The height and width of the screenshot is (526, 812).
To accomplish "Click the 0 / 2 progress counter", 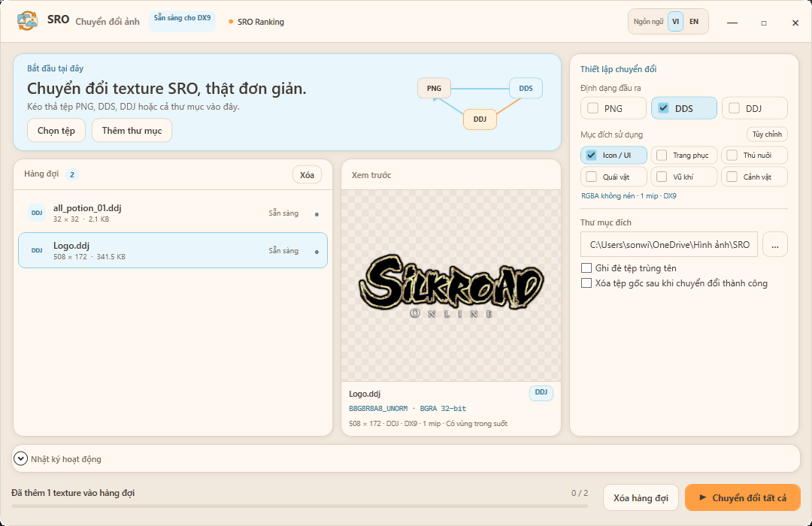I will 580,493.
